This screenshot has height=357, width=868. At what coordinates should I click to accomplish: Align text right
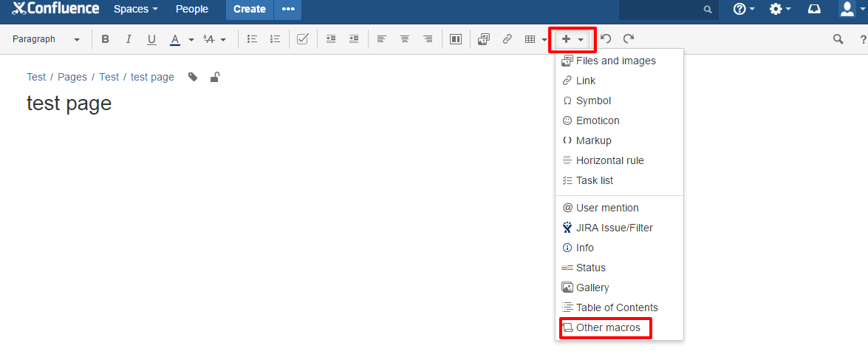(428, 39)
